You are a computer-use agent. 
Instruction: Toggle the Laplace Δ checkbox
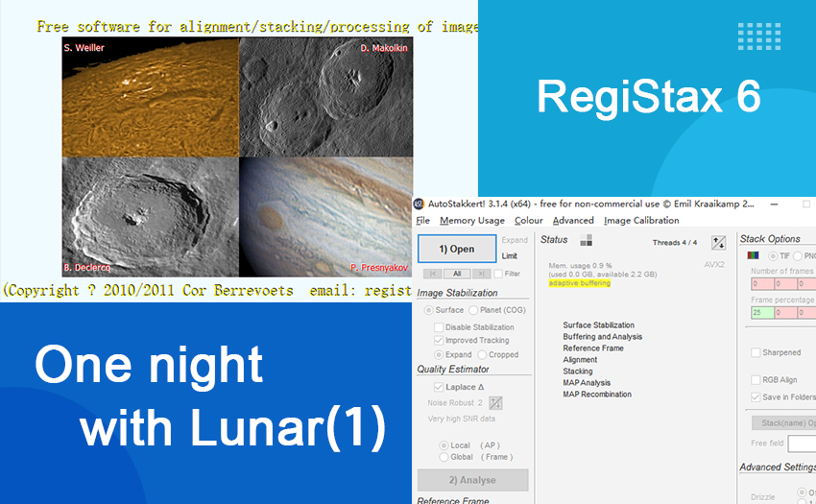pos(439,387)
